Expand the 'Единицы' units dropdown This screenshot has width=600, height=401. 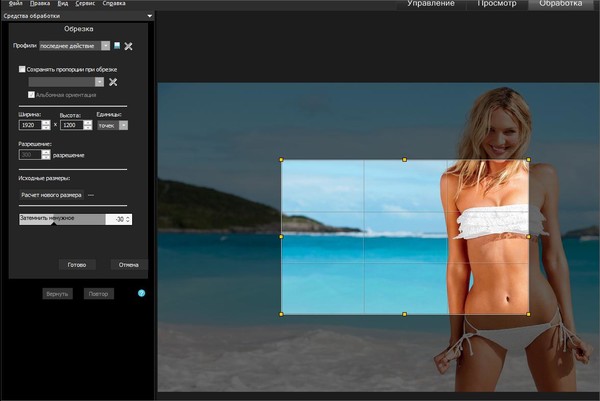123,125
